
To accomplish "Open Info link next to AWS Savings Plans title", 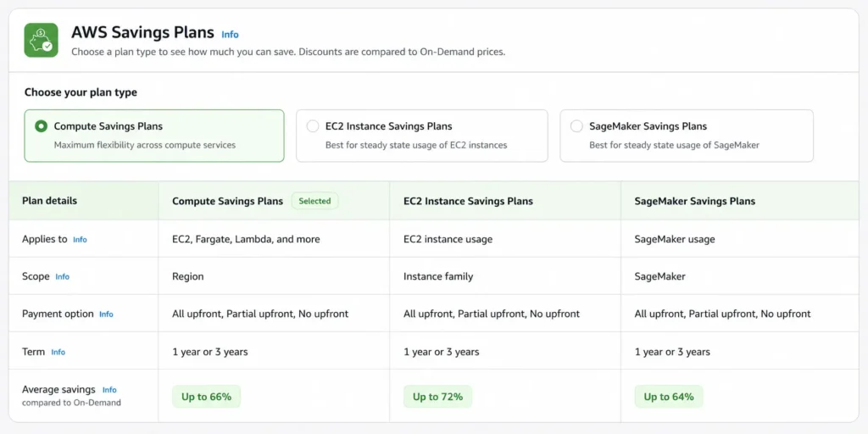I will [x=230, y=34].
